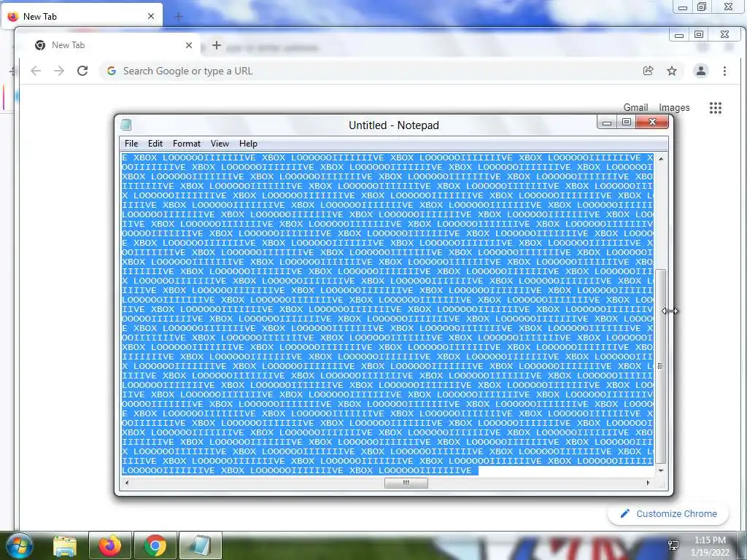
Task: Open the Edit menu in Notepad
Action: click(155, 144)
